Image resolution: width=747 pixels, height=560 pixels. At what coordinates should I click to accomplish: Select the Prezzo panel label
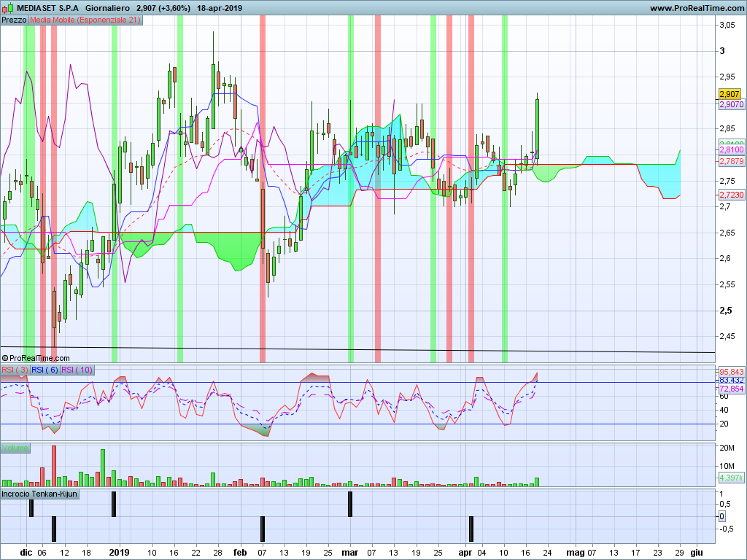pyautogui.click(x=15, y=20)
